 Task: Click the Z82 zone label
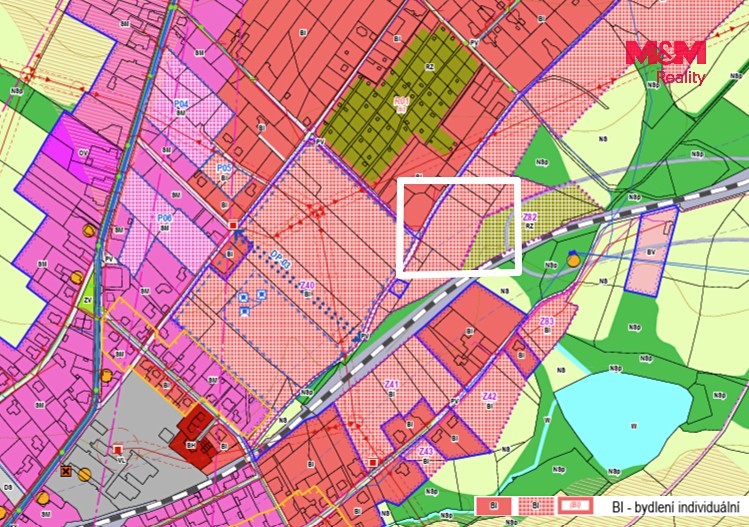529,217
